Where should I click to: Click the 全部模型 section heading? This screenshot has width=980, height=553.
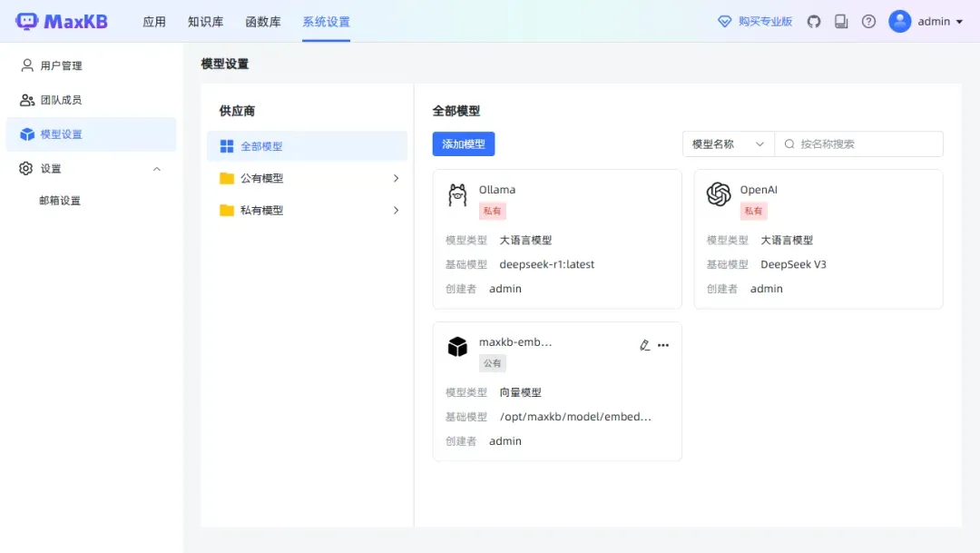(456, 112)
